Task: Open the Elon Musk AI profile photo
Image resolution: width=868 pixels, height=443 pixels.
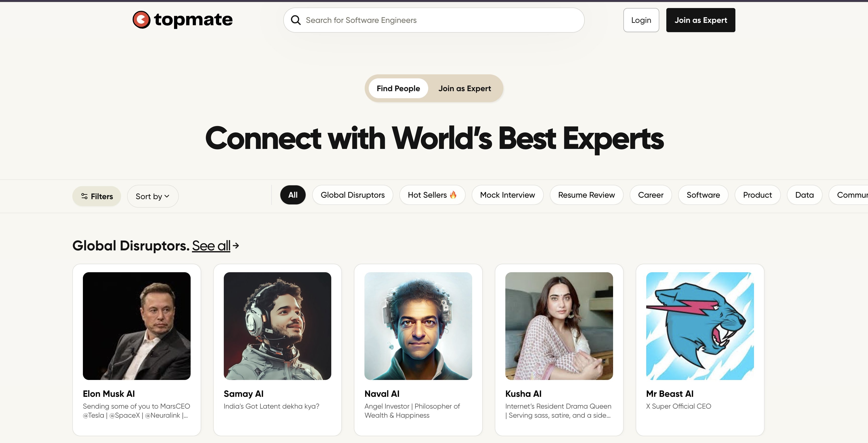Action: tap(136, 326)
